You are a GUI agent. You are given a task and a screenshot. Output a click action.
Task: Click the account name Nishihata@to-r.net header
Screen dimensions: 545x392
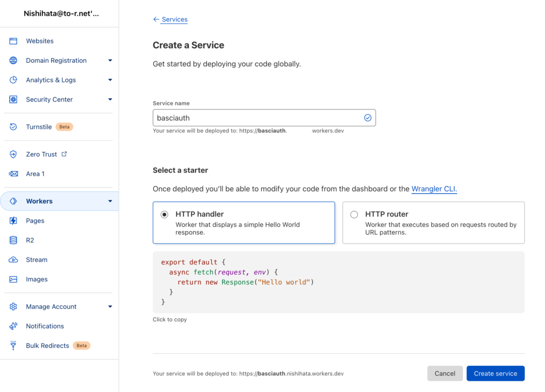point(61,13)
